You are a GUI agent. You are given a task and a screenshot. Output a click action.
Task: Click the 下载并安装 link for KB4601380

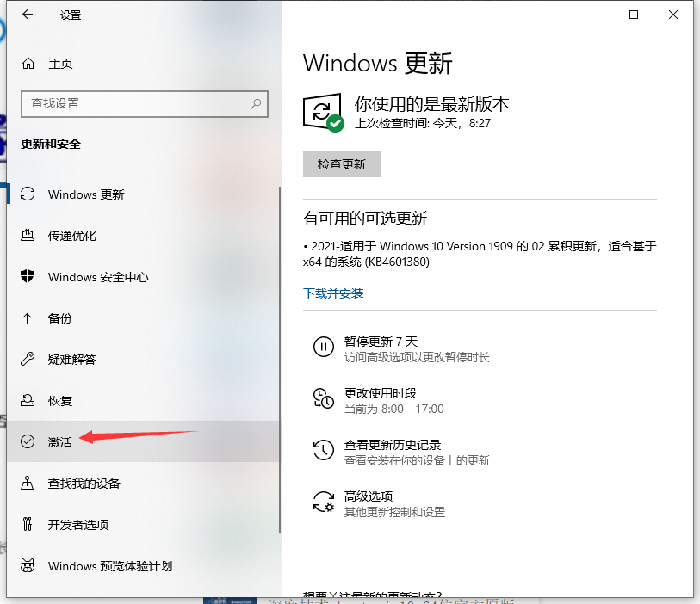333,293
